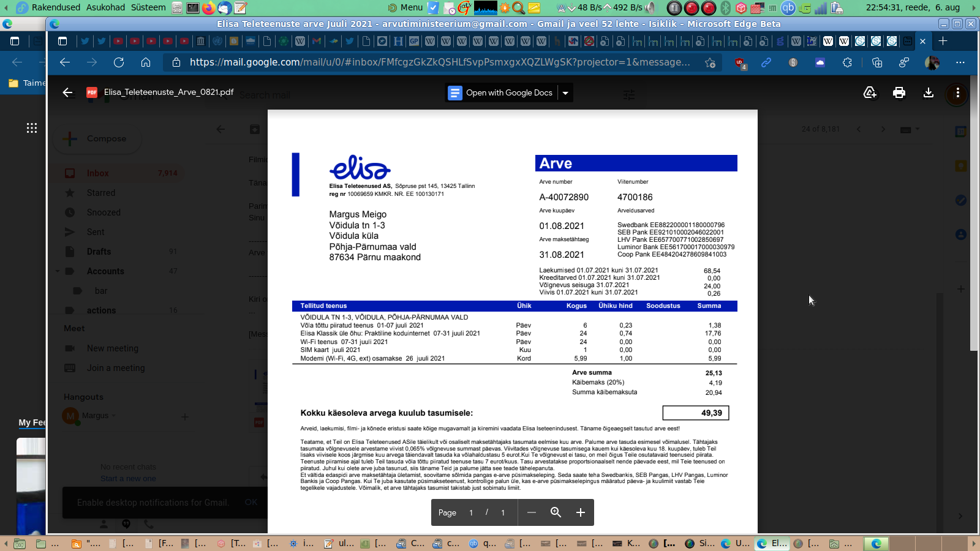The width and height of the screenshot is (980, 551).
Task: Click the Elisa logo in the invoice
Action: (360, 167)
